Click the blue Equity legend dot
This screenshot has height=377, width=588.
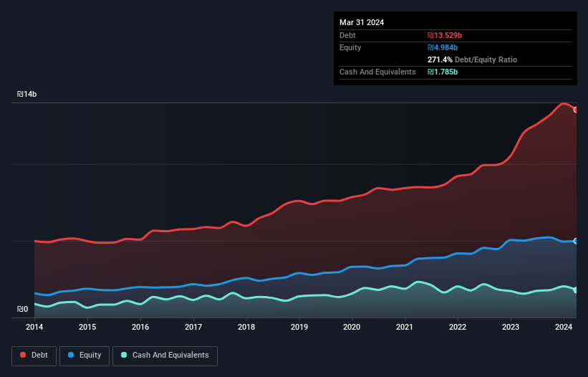71,355
